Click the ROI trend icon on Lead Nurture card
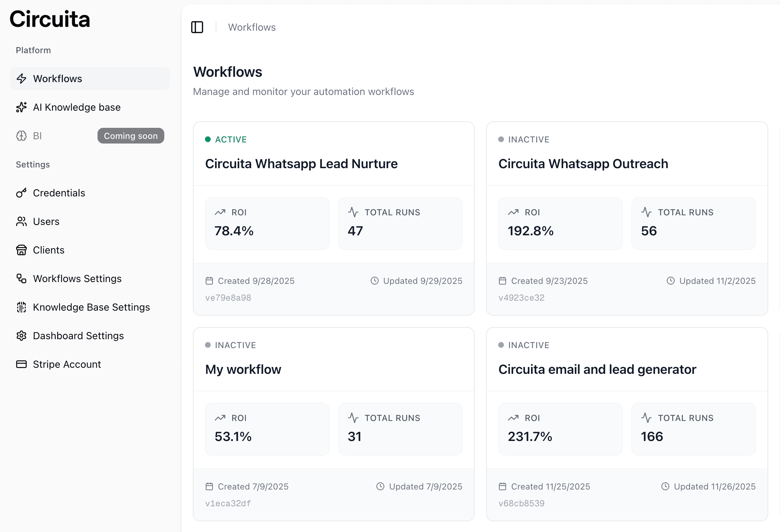This screenshot has height=532, width=780. tap(221, 212)
